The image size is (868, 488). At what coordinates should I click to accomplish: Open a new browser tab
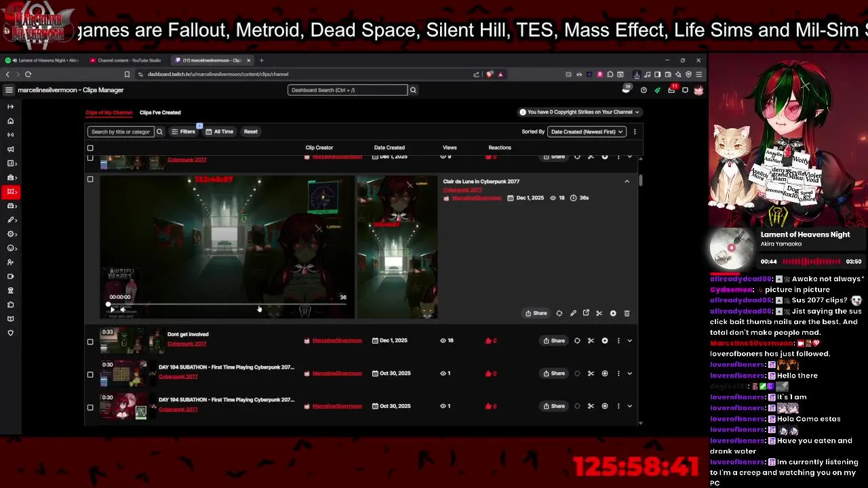(261, 60)
